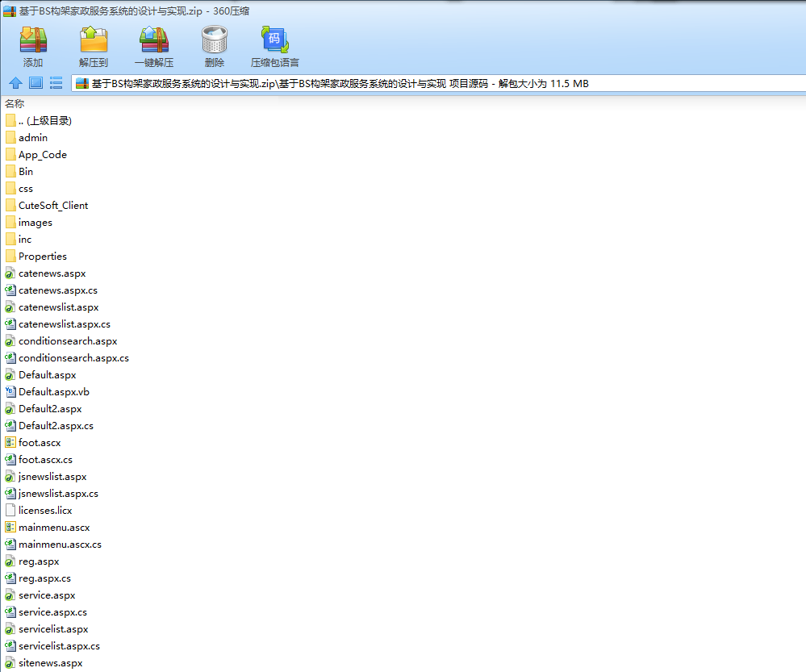Select servicelist.aspx file name

[x=53, y=629]
